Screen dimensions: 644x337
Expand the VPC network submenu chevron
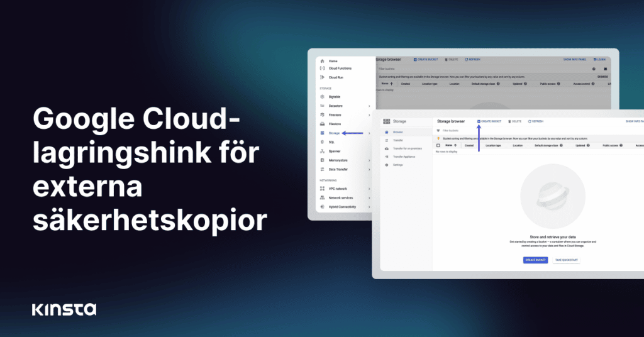[x=369, y=189]
